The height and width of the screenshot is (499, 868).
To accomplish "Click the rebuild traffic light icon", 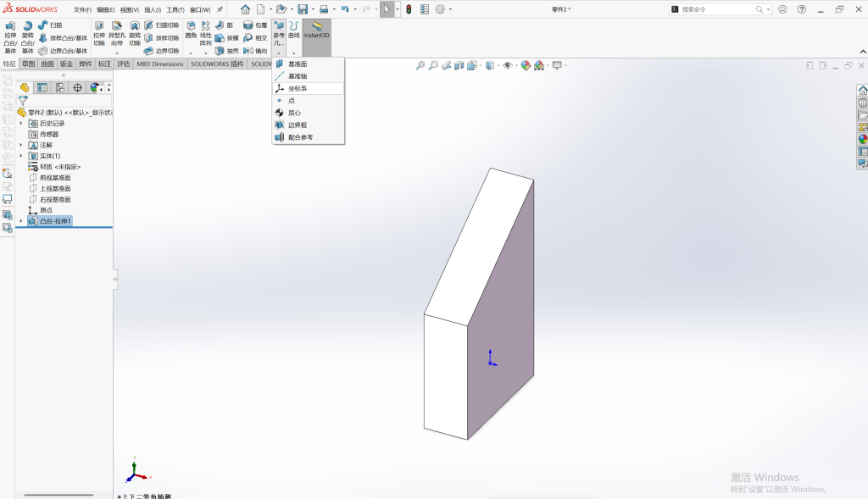I will 409,9.
